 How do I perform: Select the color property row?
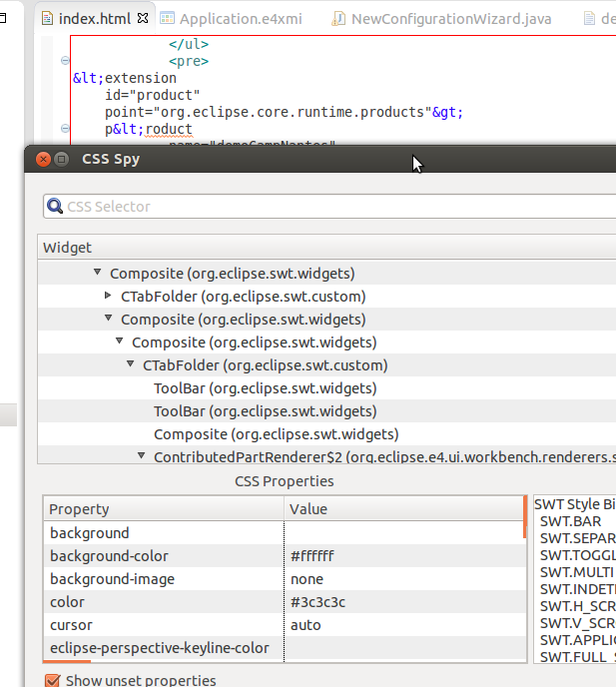click(284, 602)
